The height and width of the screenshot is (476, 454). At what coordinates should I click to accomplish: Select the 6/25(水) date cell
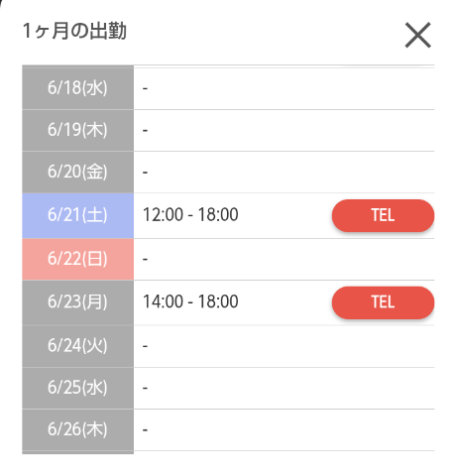(x=78, y=388)
